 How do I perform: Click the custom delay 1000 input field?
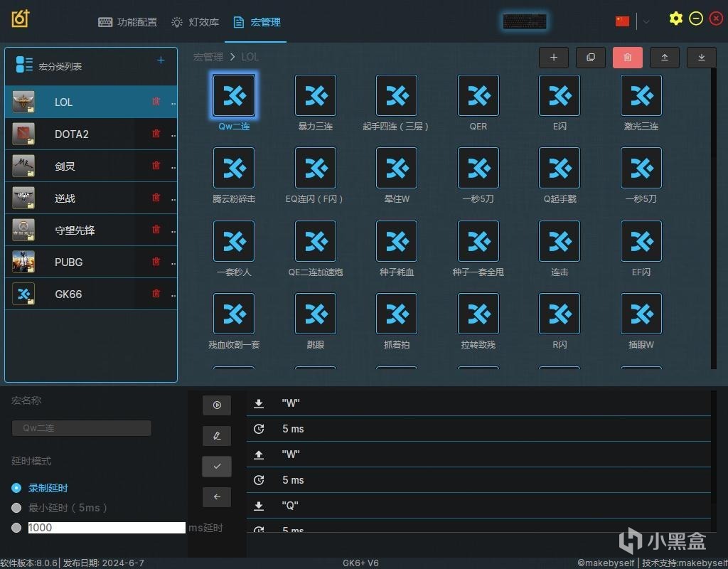(107, 528)
